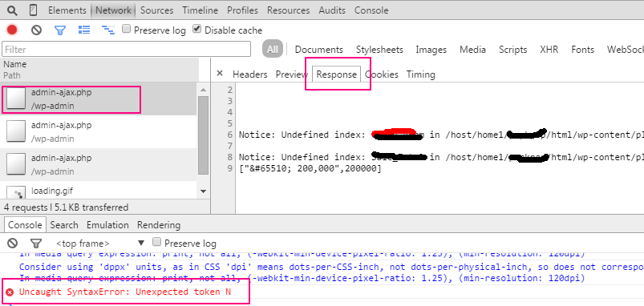Filter requests by Stylesheets

[x=379, y=50]
